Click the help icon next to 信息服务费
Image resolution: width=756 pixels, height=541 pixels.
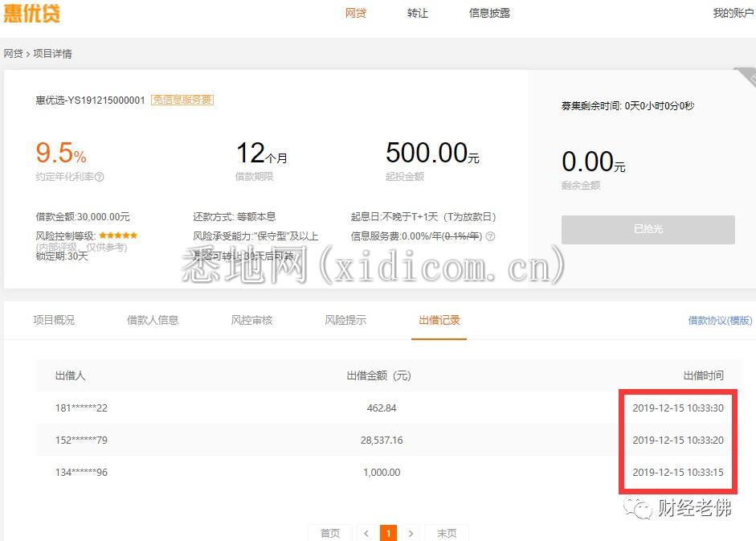(490, 236)
